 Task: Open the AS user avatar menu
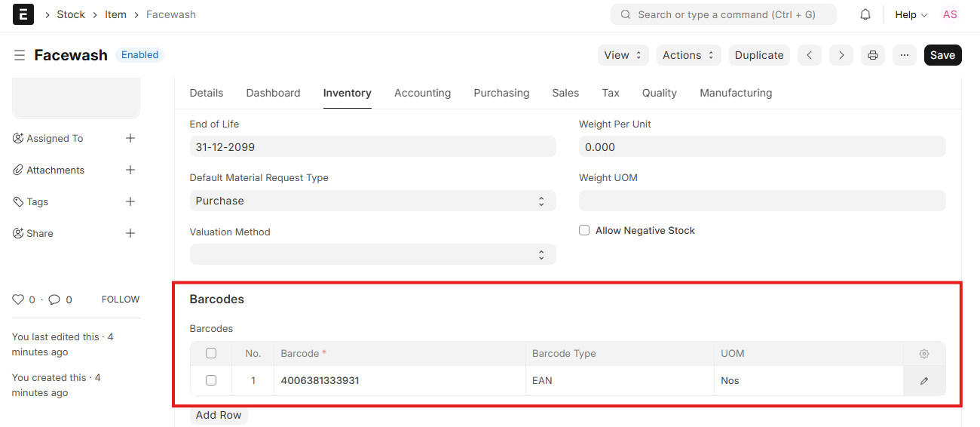(950, 14)
